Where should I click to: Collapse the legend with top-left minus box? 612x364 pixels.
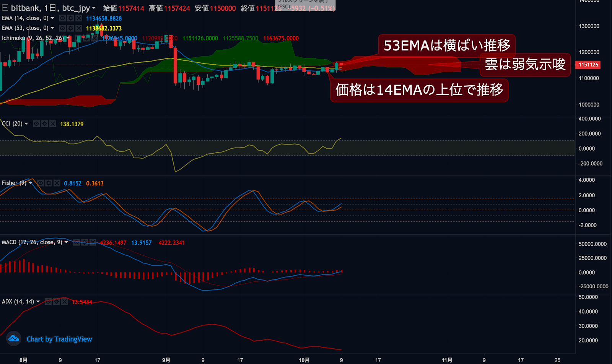(x=5, y=8)
